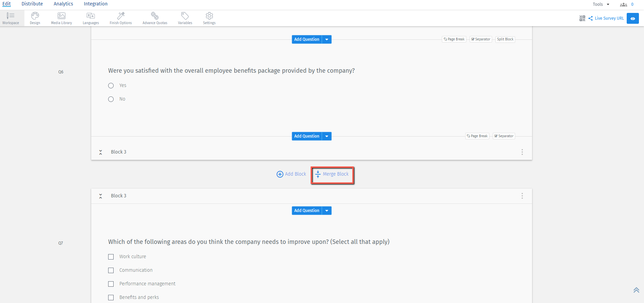Open the Languages toolbar icon
Viewport: 644px width, 303px height.
(91, 16)
